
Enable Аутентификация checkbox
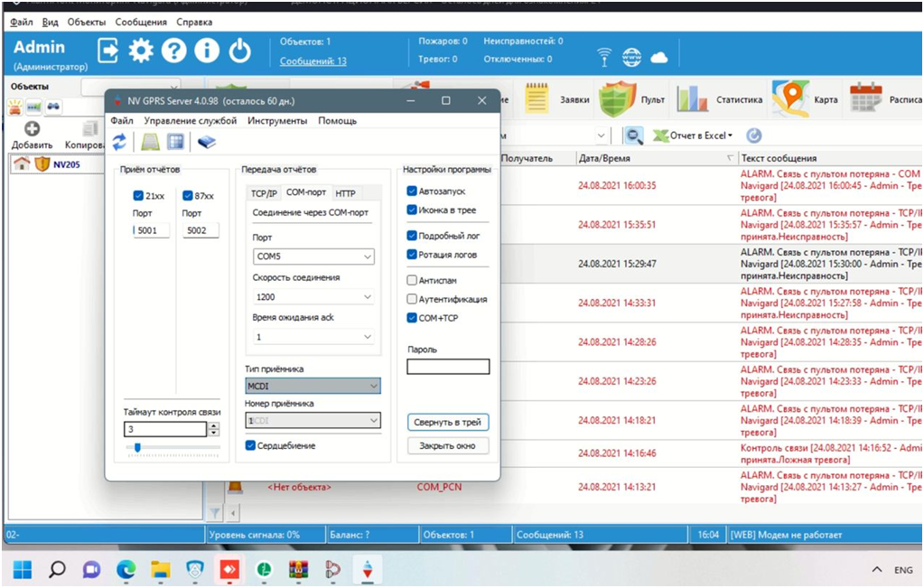[412, 299]
